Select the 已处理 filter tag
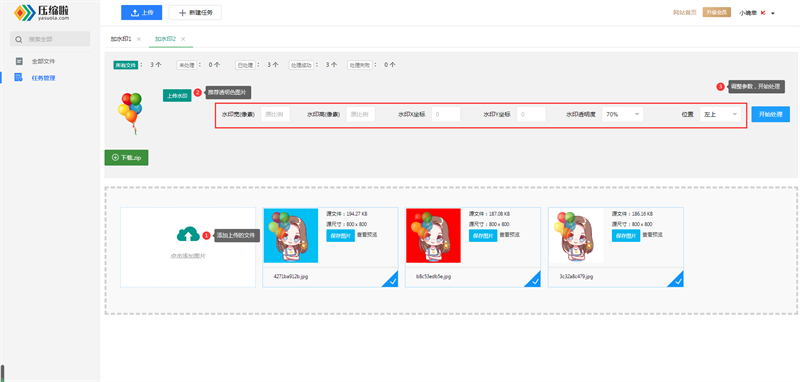 [244, 65]
